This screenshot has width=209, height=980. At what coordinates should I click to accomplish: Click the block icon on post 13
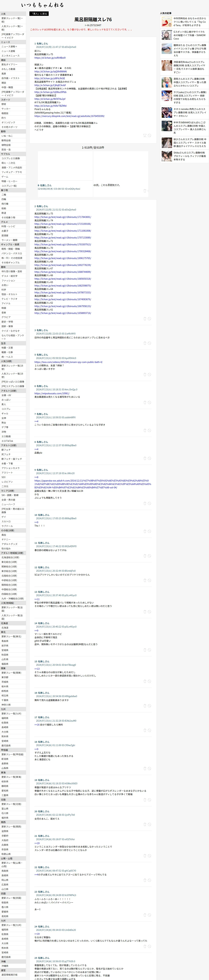[x=149, y=612]
